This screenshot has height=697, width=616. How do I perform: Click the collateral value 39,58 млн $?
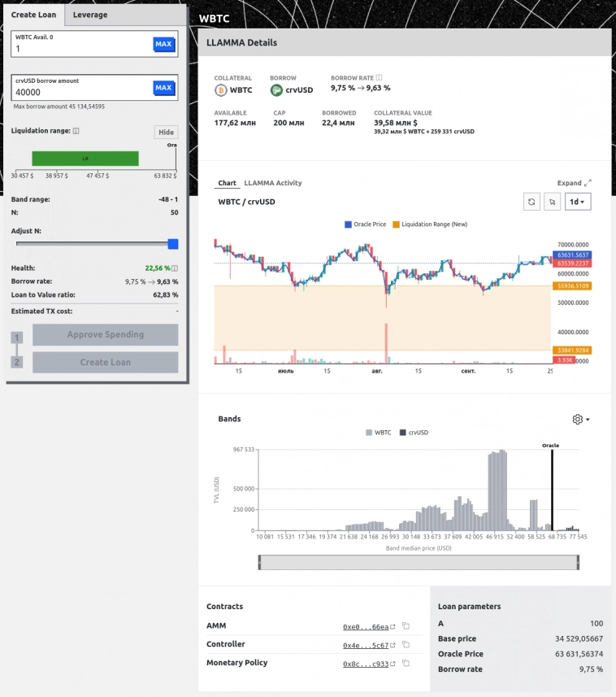point(395,123)
